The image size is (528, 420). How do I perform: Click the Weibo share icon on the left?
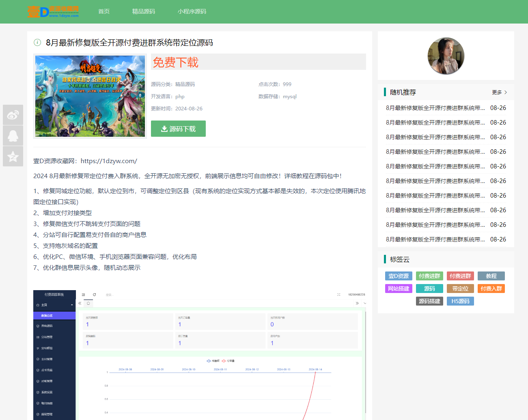[x=13, y=115]
